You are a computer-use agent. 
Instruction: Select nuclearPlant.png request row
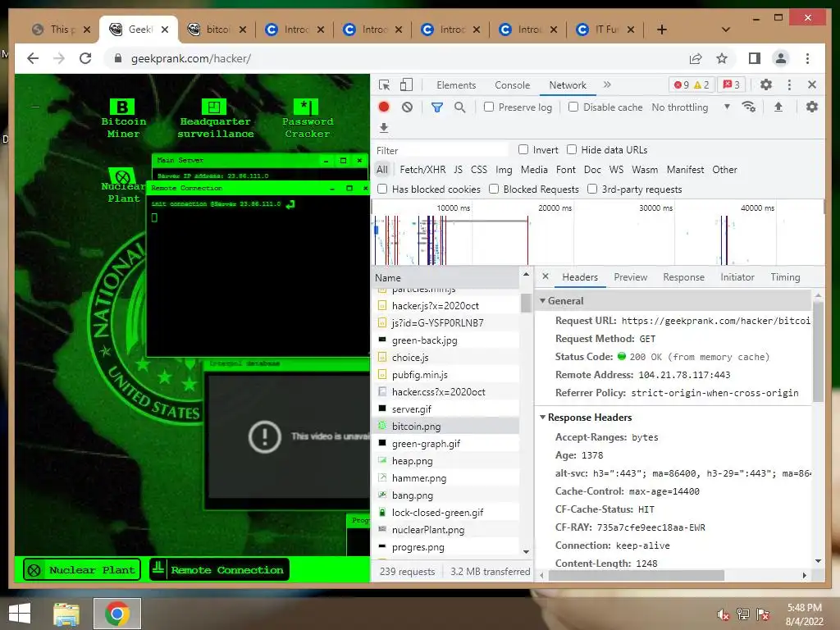445,530
